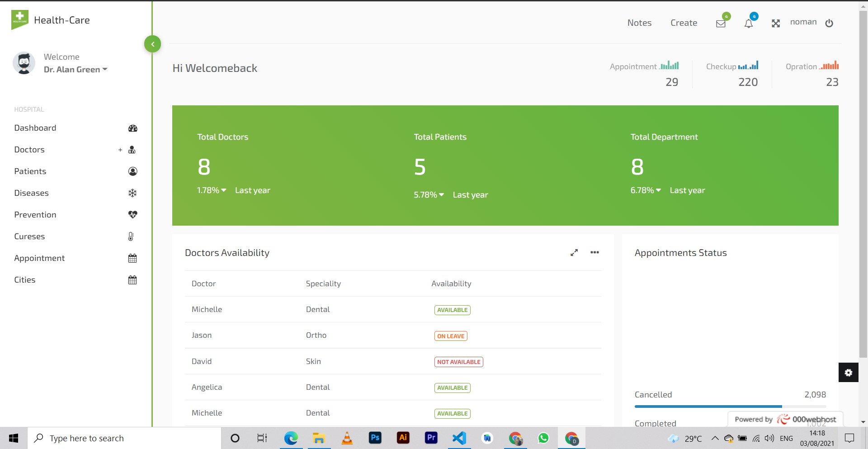Image resolution: width=868 pixels, height=449 pixels.
Task: Collapse sidebar with the green arrow button
Action: pyautogui.click(x=153, y=44)
